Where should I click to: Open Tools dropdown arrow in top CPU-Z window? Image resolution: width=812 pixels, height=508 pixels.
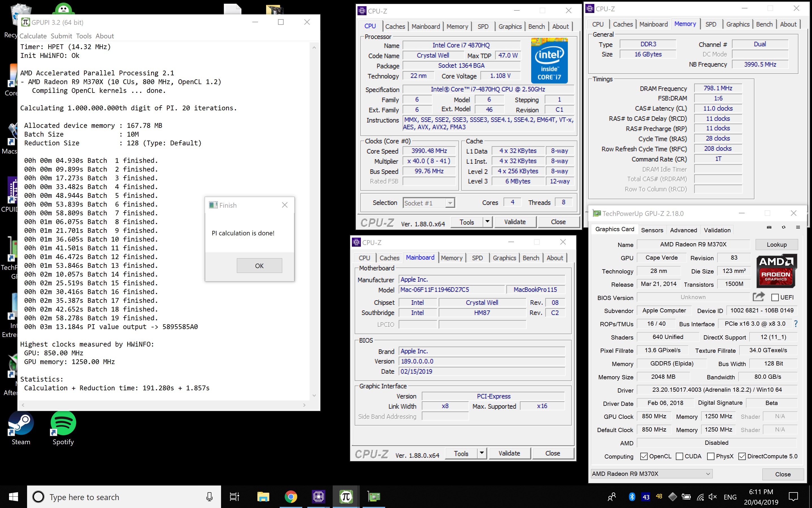[487, 222]
